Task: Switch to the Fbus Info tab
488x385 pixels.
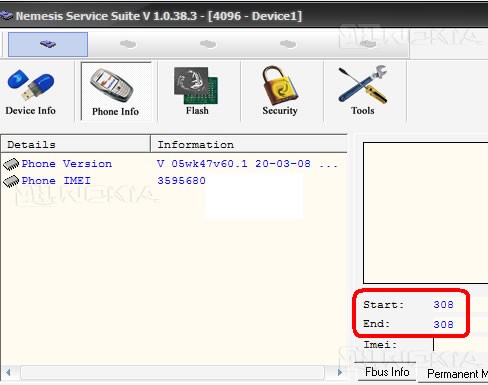Action: (387, 372)
